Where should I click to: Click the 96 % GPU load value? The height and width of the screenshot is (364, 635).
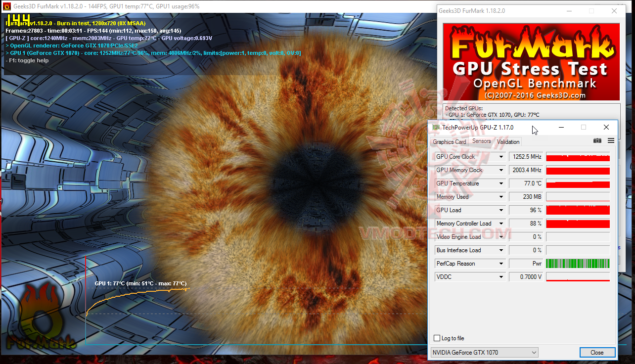[x=526, y=210]
